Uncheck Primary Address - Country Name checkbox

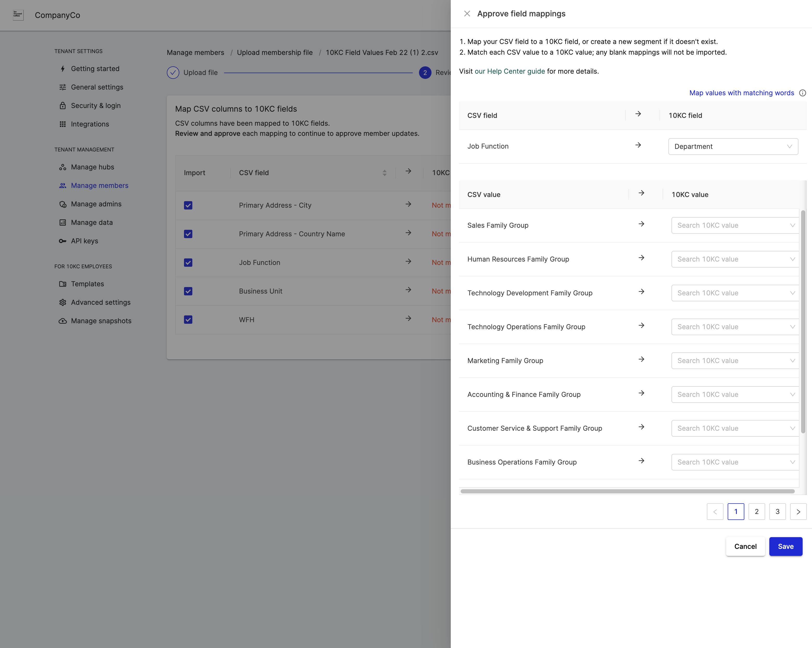point(188,234)
